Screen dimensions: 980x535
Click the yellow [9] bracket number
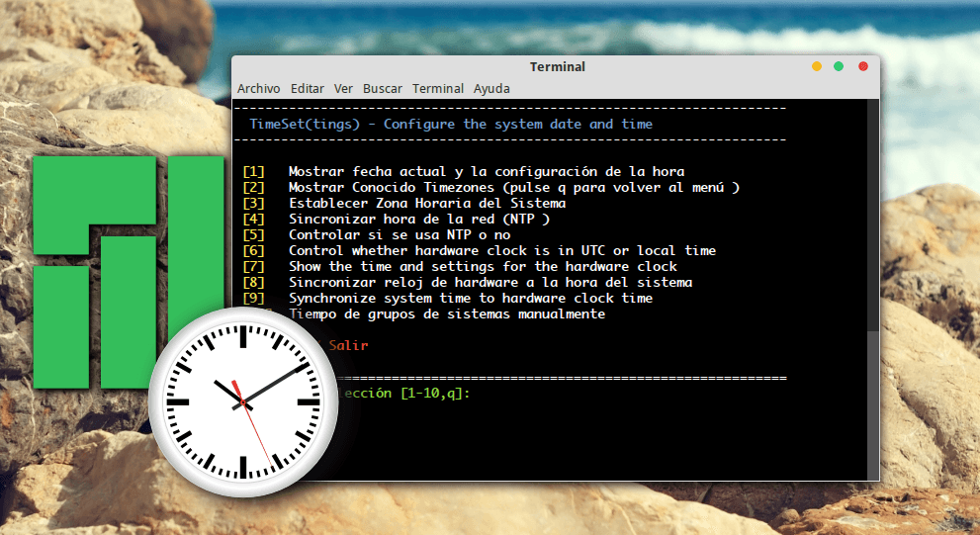[x=253, y=298]
